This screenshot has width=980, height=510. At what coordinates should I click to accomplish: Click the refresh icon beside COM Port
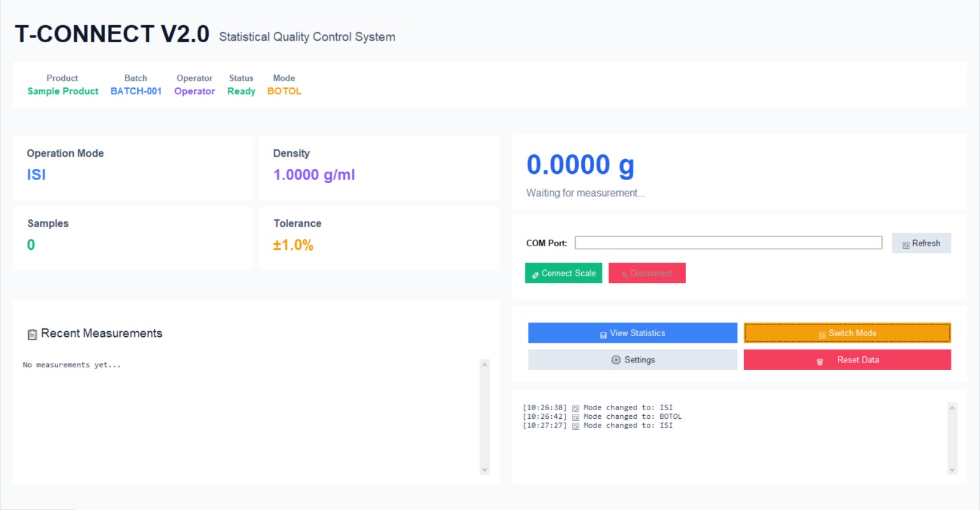click(x=905, y=244)
